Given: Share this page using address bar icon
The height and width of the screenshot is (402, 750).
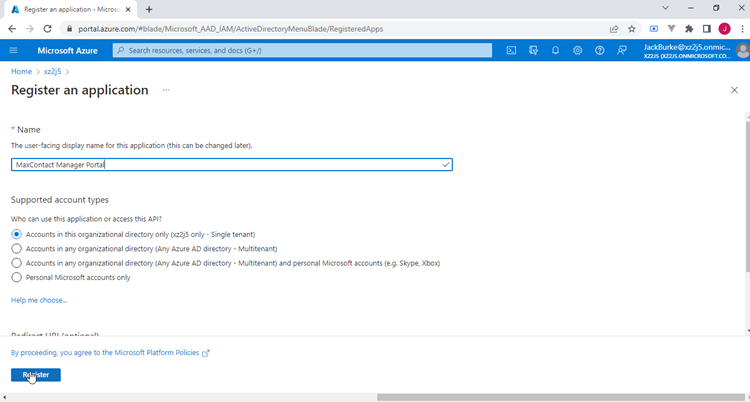Looking at the screenshot, I should coord(614,29).
